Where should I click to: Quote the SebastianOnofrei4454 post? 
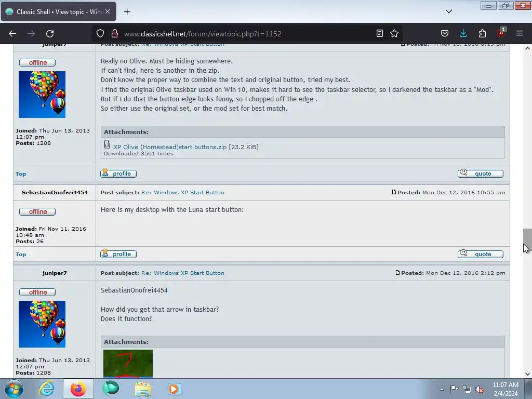coord(481,254)
